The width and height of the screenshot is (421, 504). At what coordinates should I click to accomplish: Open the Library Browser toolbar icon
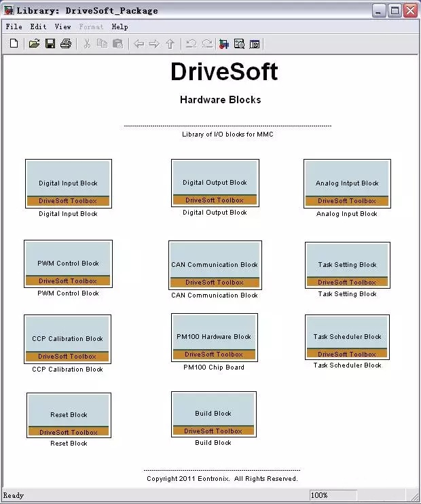(x=224, y=43)
